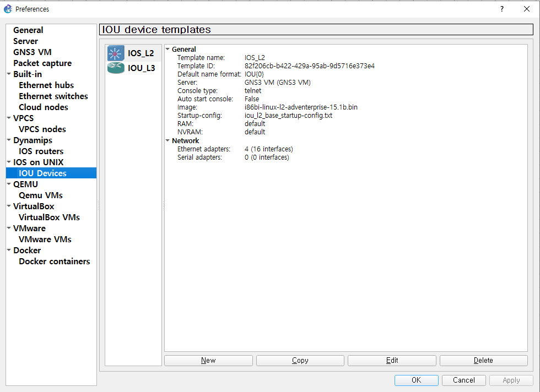Screen dimensions: 540x392
Task: Collapse the General details group
Action: (x=168, y=49)
